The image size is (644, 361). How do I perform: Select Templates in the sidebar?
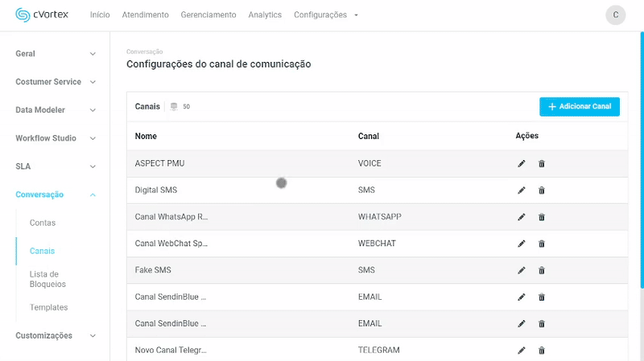[48, 307]
